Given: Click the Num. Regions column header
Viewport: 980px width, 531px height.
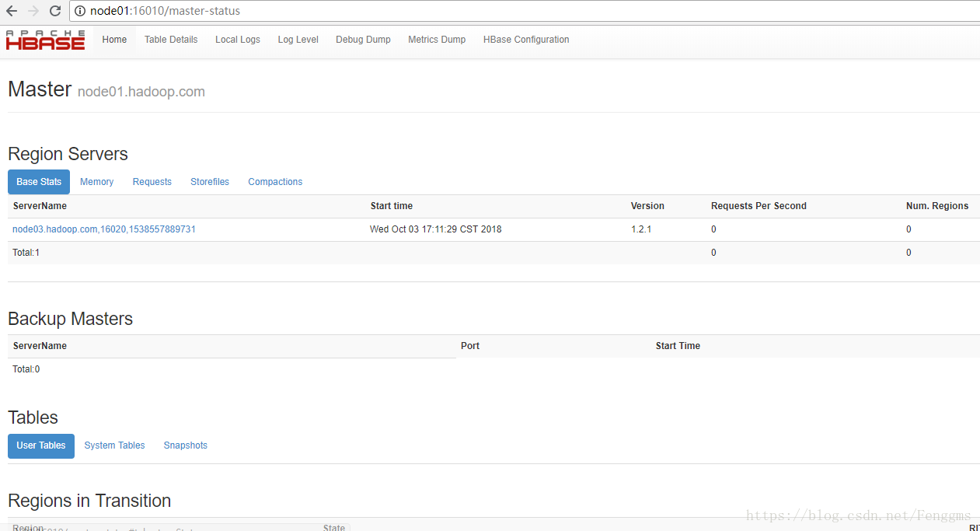Looking at the screenshot, I should click(937, 206).
